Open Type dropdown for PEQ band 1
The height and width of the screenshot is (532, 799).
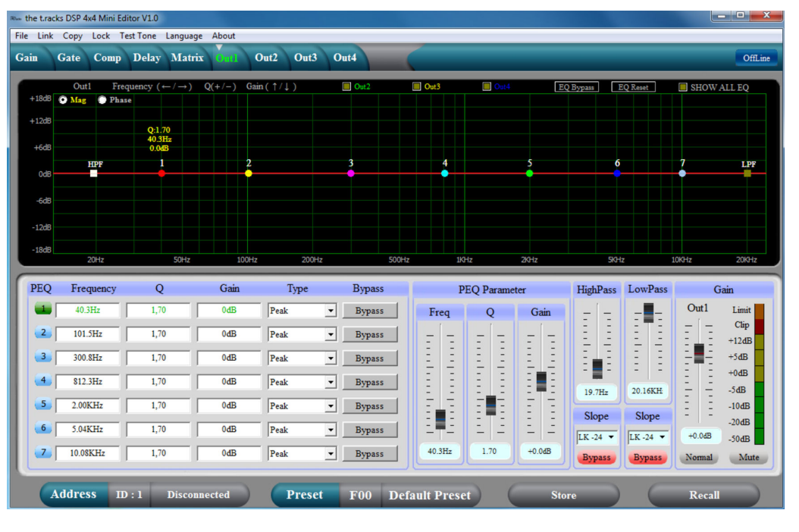[x=330, y=311]
